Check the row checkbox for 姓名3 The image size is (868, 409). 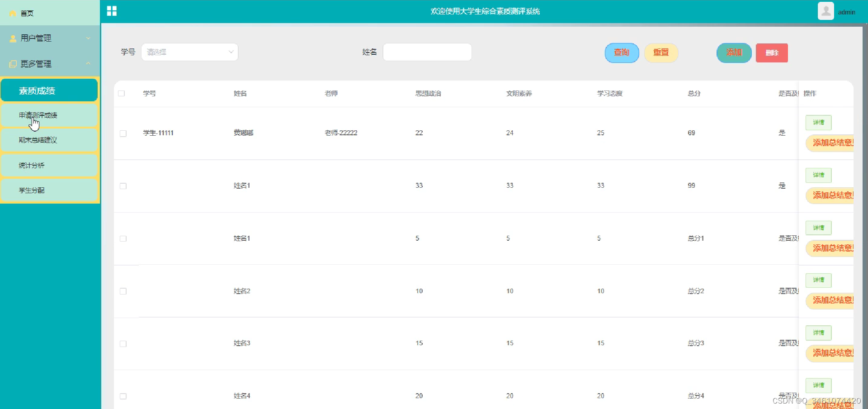(123, 344)
